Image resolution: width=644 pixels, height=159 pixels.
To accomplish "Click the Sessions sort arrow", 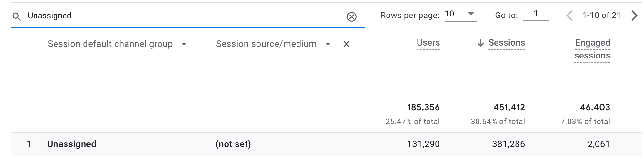I will [481, 43].
